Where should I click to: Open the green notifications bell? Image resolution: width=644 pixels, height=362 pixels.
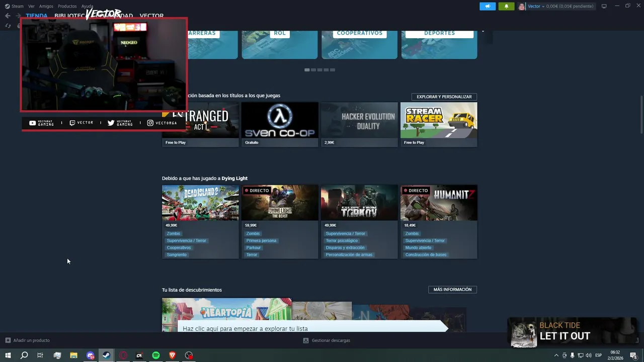(x=506, y=6)
